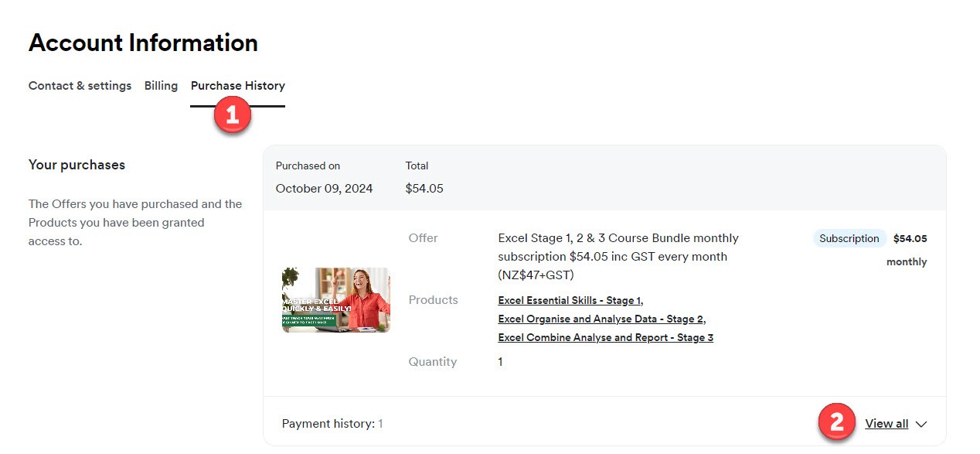Switch to the Billing tab
980x454 pixels.
tap(161, 86)
